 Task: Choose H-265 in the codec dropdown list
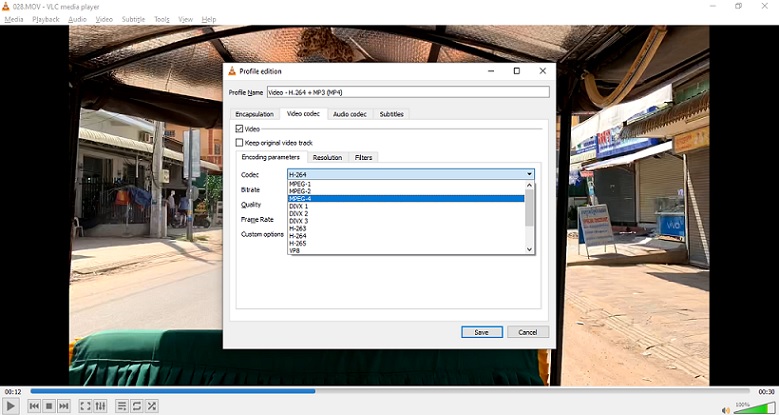click(298, 243)
